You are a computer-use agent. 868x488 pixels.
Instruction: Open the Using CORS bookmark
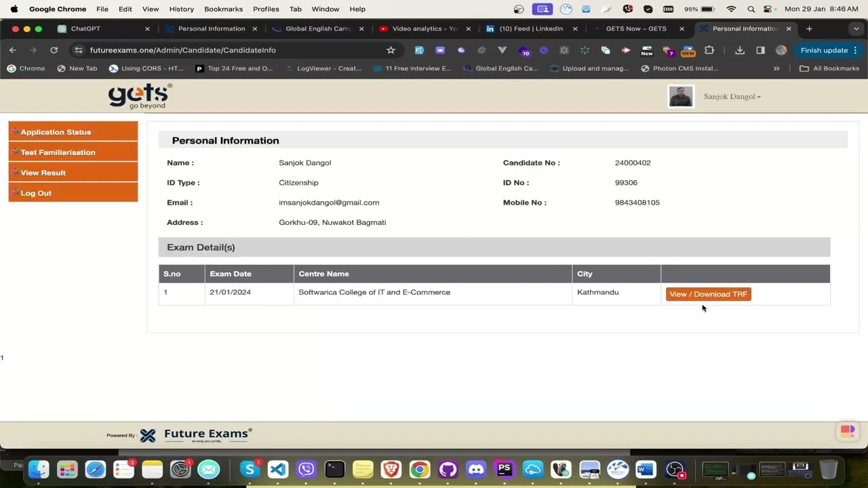pyautogui.click(x=146, y=68)
